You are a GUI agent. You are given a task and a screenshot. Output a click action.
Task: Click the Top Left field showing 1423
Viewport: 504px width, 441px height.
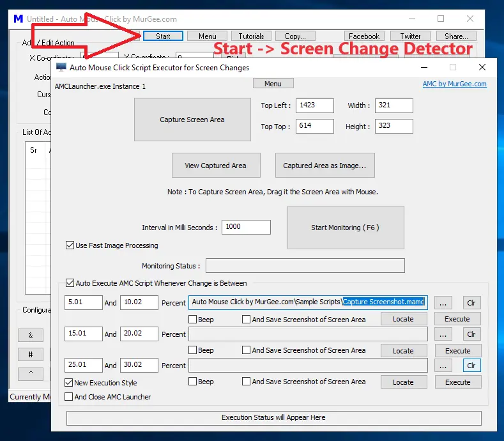(x=315, y=105)
